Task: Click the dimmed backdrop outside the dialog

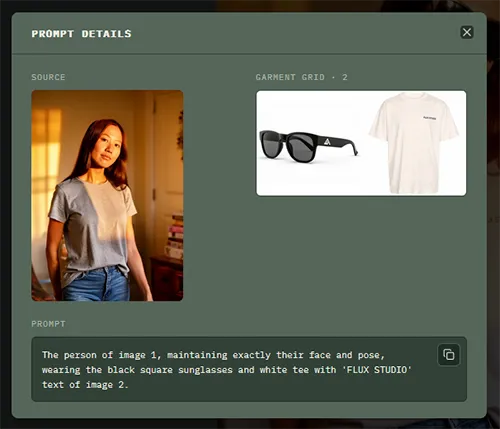Action: [x=5, y=213]
